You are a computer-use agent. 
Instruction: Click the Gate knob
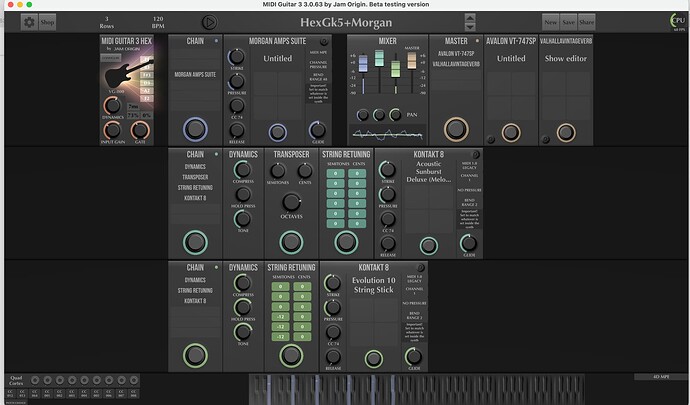pyautogui.click(x=140, y=130)
